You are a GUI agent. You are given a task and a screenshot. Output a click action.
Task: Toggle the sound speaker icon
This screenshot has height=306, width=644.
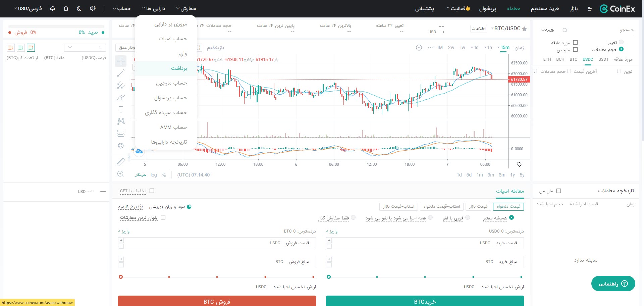[93, 8]
